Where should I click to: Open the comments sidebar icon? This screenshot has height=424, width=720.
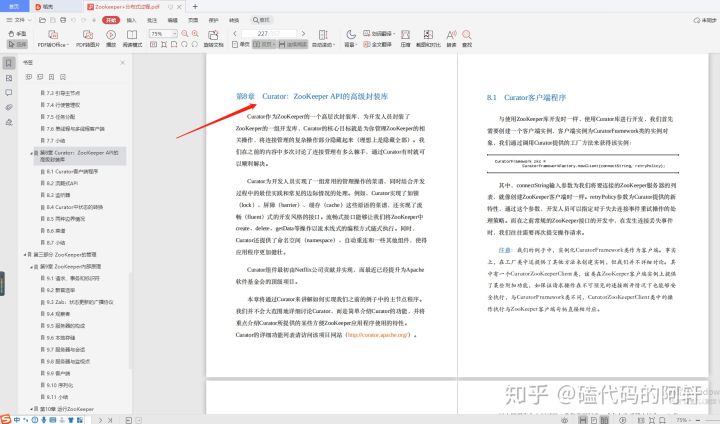[x=9, y=93]
